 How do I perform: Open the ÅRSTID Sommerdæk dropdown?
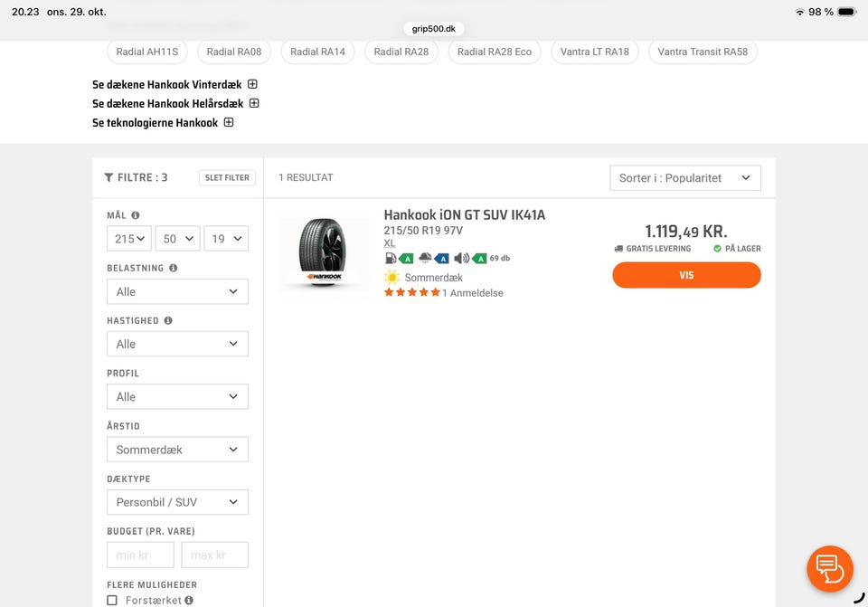pyautogui.click(x=178, y=450)
